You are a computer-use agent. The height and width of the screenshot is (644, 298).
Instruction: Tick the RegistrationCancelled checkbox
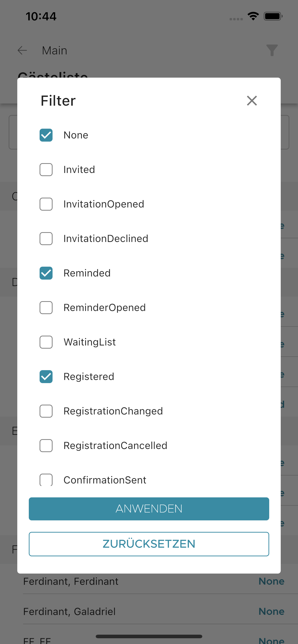[46, 446]
